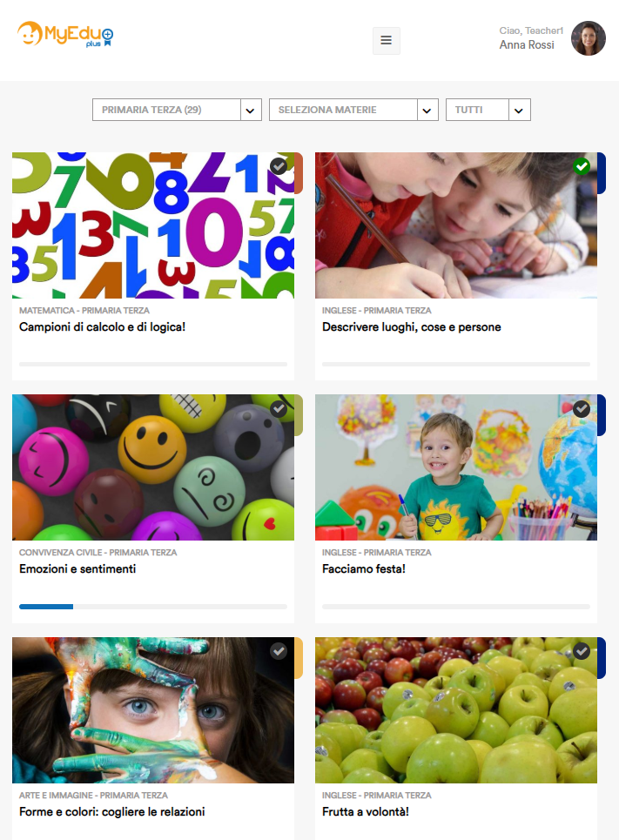Click the blue subject tag on Facciamo festa card
619x840 pixels.
(602, 415)
